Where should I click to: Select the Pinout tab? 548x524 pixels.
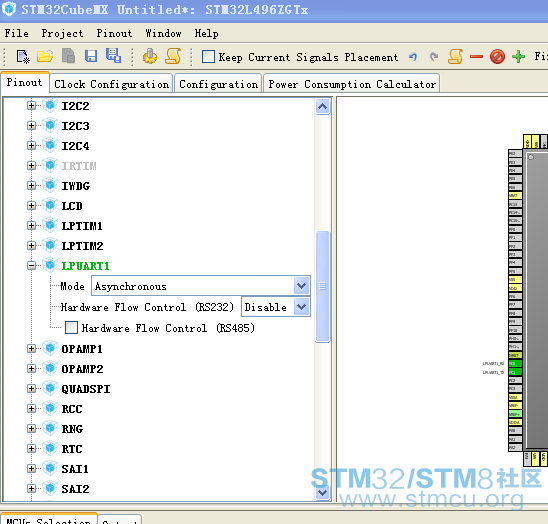click(x=24, y=82)
